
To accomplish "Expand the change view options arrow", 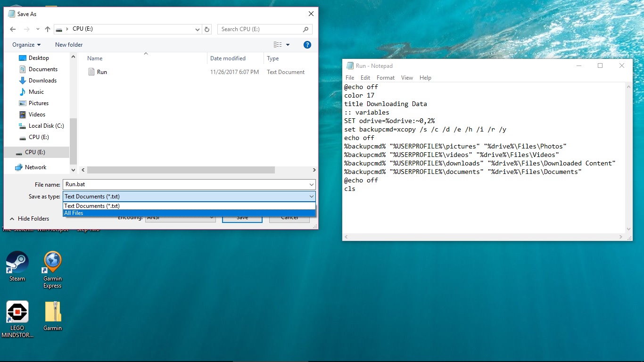I will point(288,45).
